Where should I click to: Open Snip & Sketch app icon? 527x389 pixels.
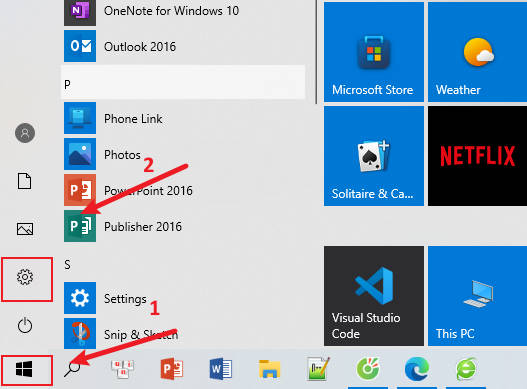coord(80,334)
